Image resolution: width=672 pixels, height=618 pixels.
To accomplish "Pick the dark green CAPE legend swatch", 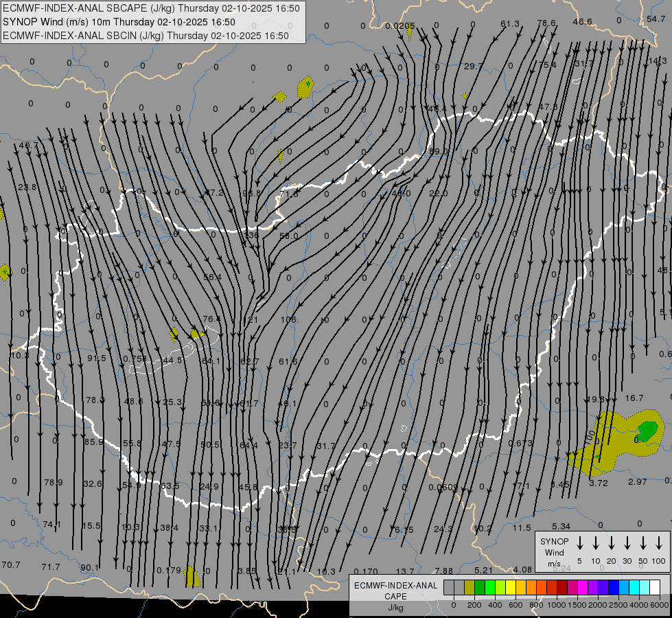I will pos(480,588).
